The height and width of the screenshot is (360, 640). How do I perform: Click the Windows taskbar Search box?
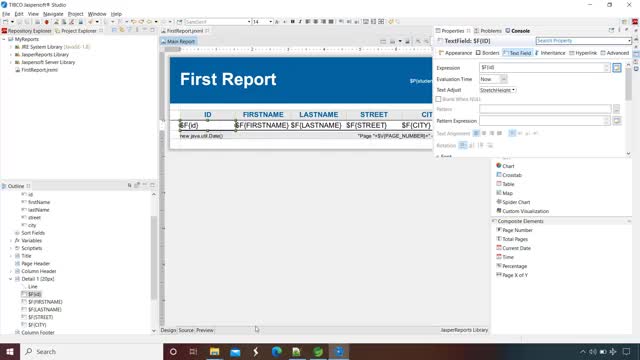coord(91,351)
